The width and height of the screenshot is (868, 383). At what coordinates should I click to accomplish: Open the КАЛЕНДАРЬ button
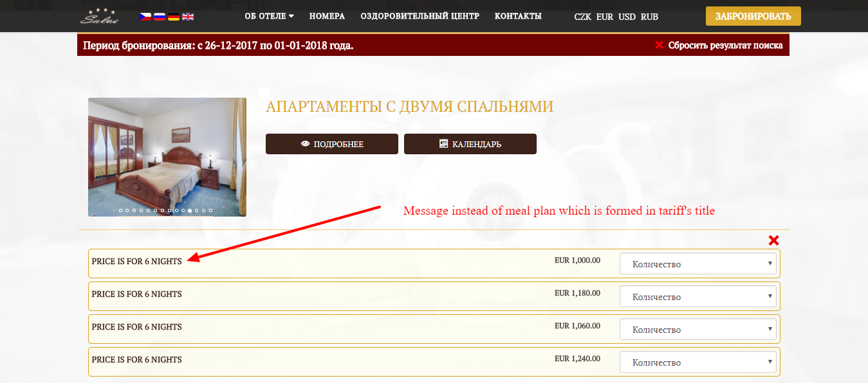coord(470,144)
